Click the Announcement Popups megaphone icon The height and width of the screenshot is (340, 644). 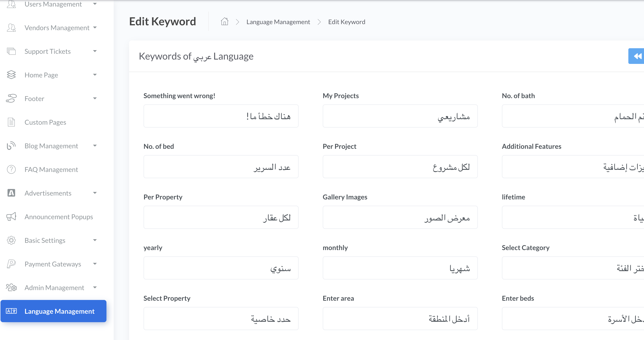pos(11,217)
